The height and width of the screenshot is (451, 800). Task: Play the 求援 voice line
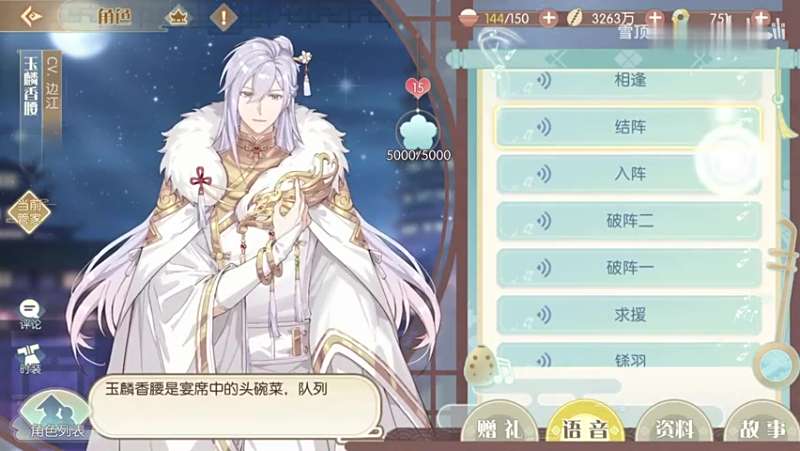629,315
